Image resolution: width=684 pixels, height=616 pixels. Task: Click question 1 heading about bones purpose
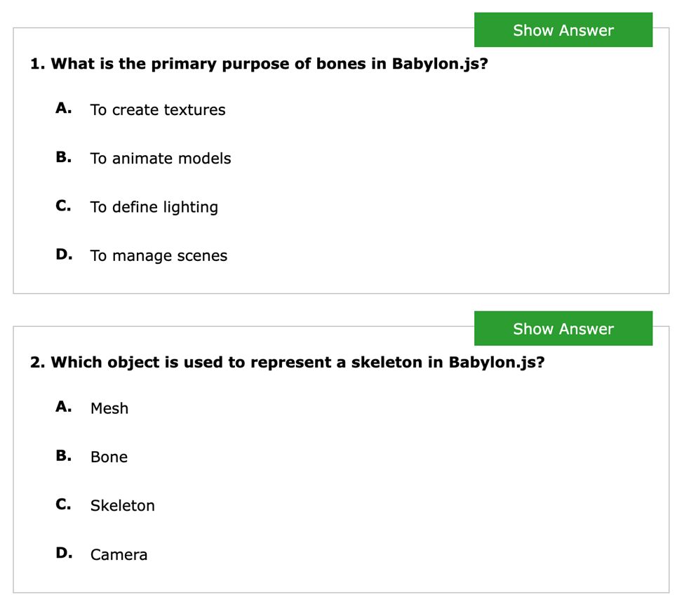(259, 64)
